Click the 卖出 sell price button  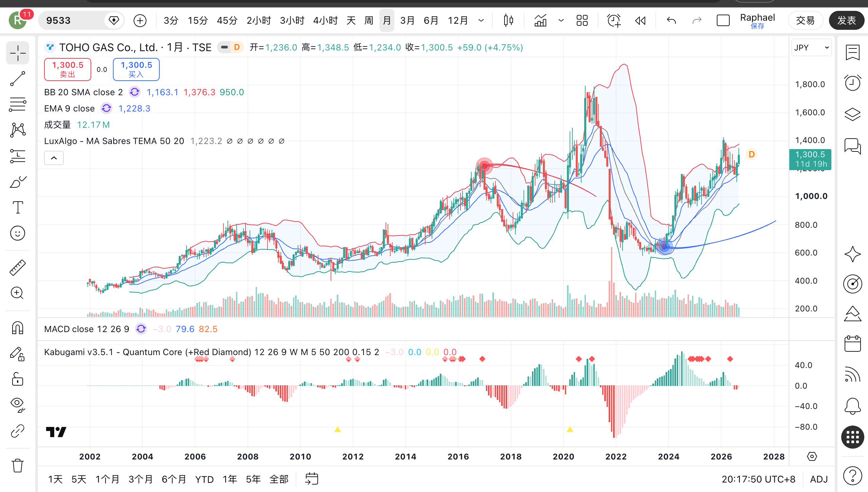[68, 69]
